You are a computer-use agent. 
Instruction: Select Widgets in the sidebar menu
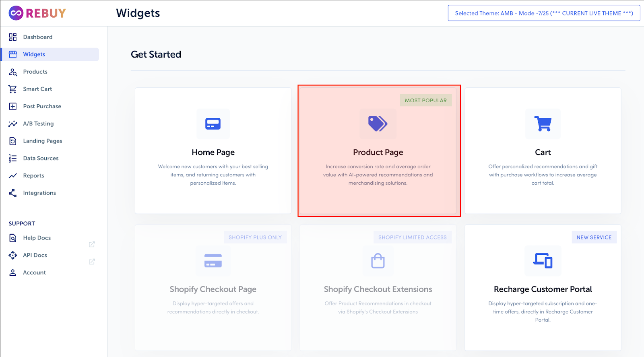click(x=50, y=54)
